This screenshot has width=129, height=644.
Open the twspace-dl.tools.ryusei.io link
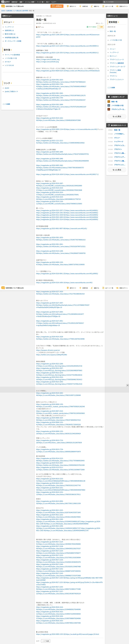click(48, 350)
